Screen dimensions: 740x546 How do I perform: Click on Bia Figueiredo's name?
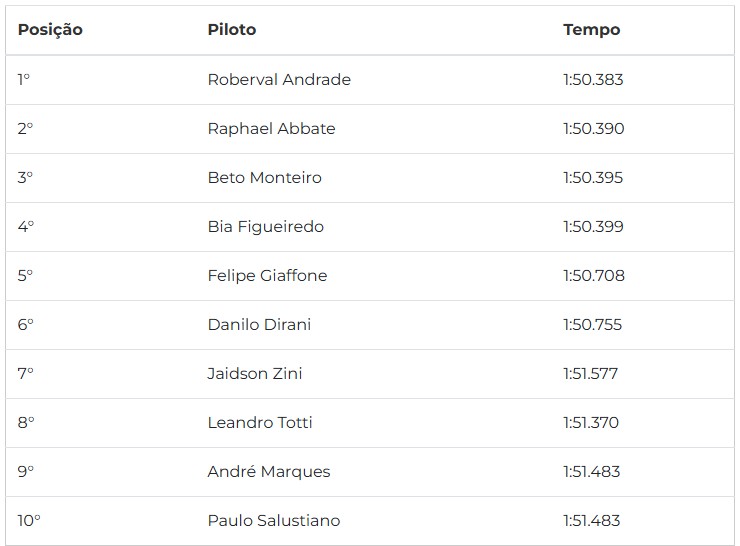pos(266,227)
